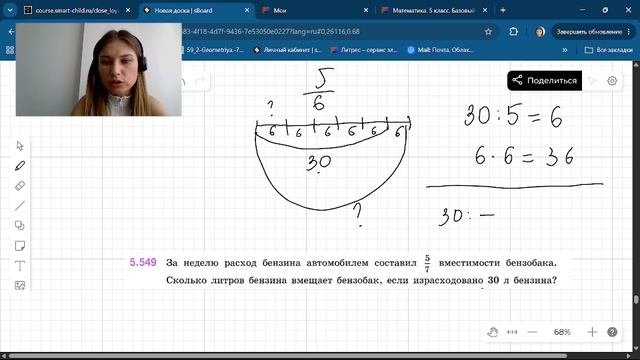Image resolution: width=640 pixels, height=360 pixels.
Task: Click the redo arrow on the board
Action: [x=200, y=81]
